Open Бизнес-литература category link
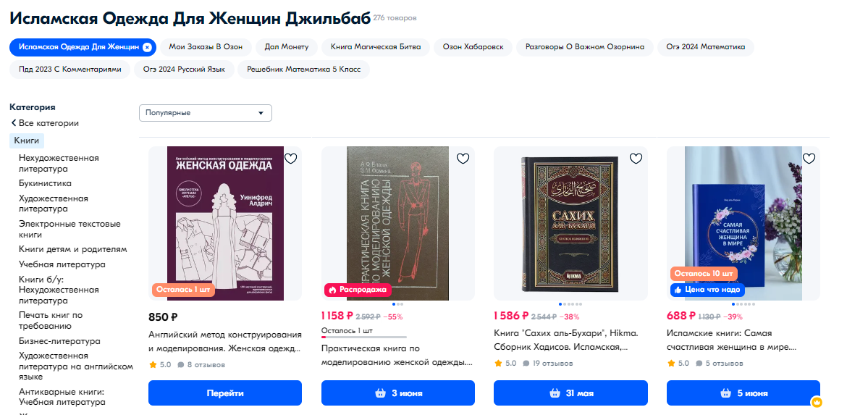868x415 pixels. click(x=59, y=341)
